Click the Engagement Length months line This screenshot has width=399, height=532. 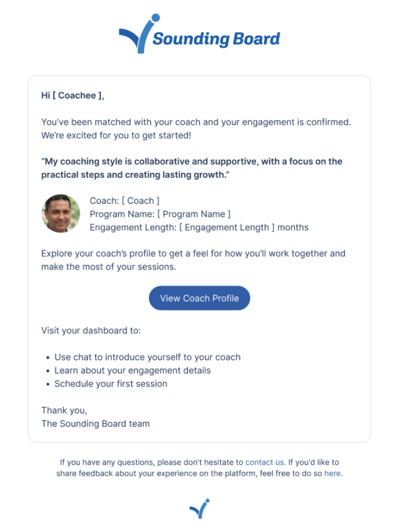click(199, 227)
